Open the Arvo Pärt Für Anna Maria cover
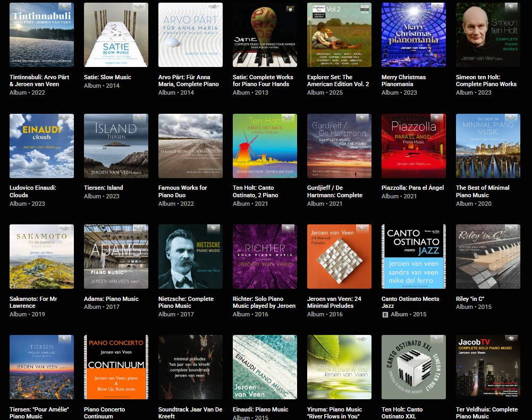The height and width of the screenshot is (420, 532). click(190, 35)
